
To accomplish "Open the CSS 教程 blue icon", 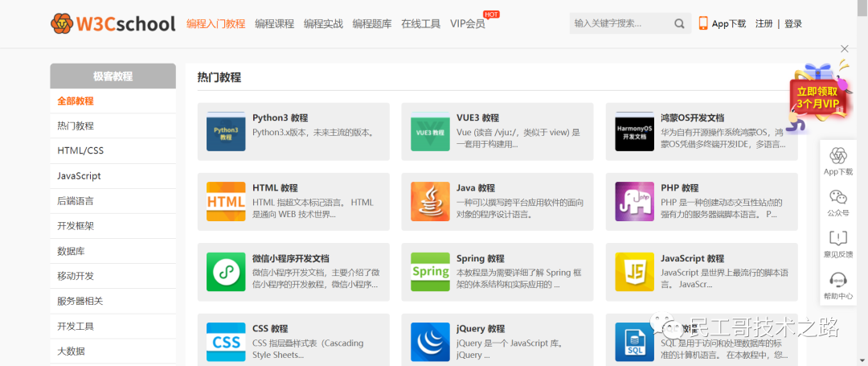I will click(x=226, y=342).
